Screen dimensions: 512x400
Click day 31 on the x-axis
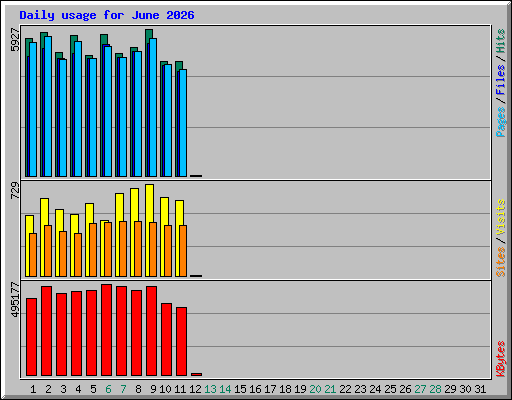click(480, 389)
